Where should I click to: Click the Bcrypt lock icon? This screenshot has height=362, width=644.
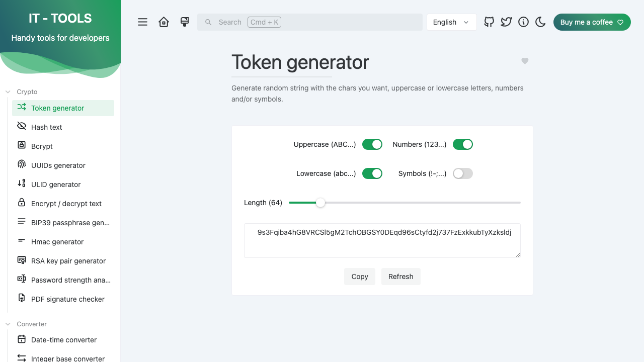click(22, 145)
